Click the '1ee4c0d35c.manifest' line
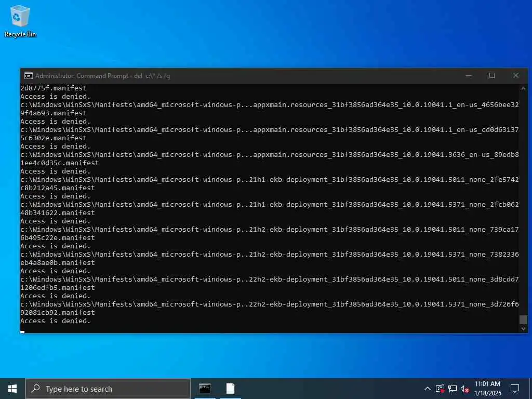Image resolution: width=532 pixels, height=399 pixels. [x=60, y=163]
